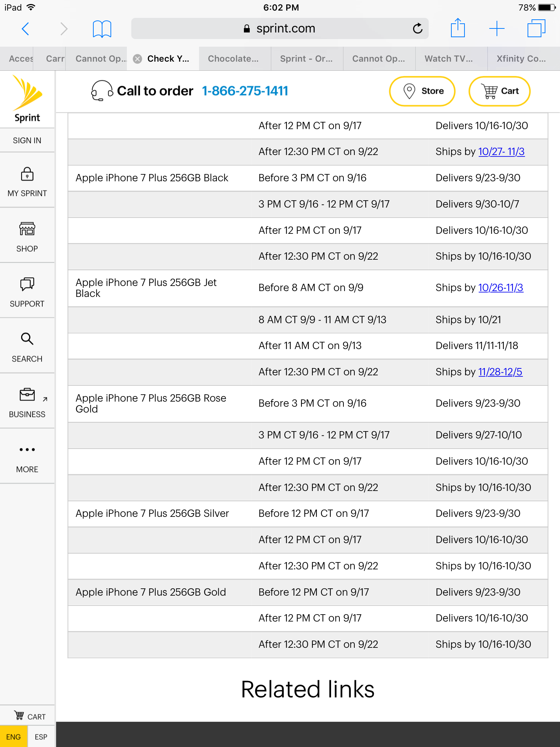Close the Check Y... tab
This screenshot has width=560, height=747.
click(x=137, y=59)
